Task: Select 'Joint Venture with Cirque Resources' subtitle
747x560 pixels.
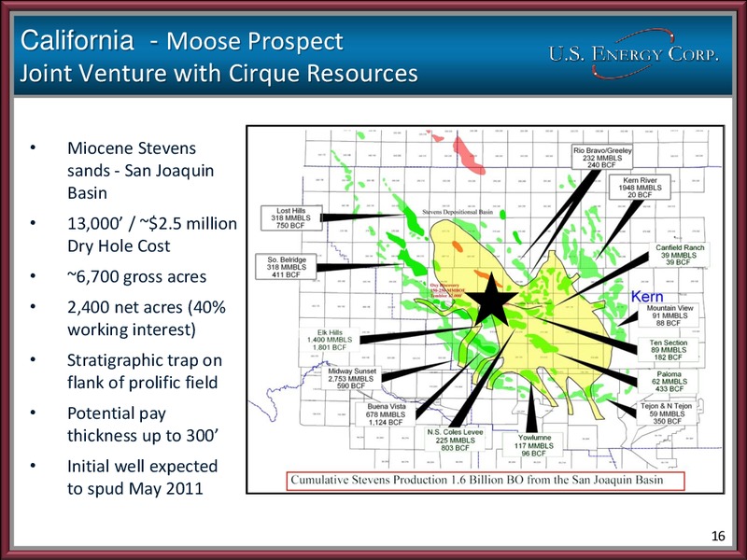Action: [218, 74]
